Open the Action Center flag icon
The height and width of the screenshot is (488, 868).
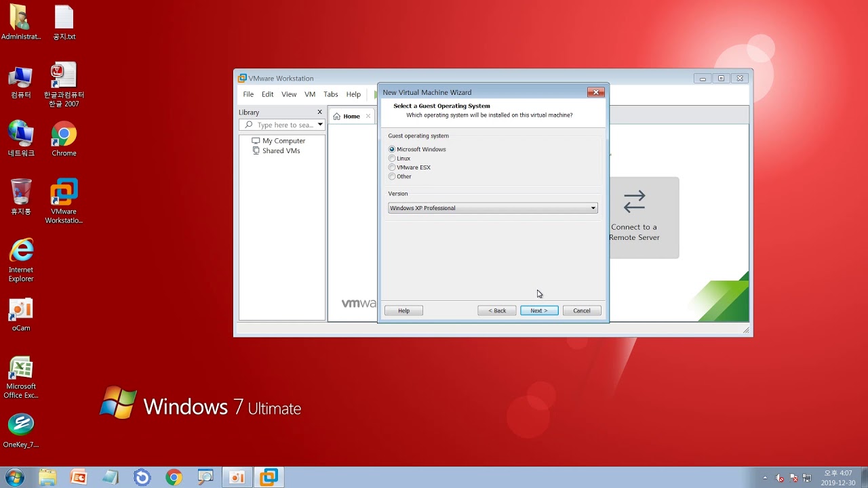pyautogui.click(x=793, y=478)
